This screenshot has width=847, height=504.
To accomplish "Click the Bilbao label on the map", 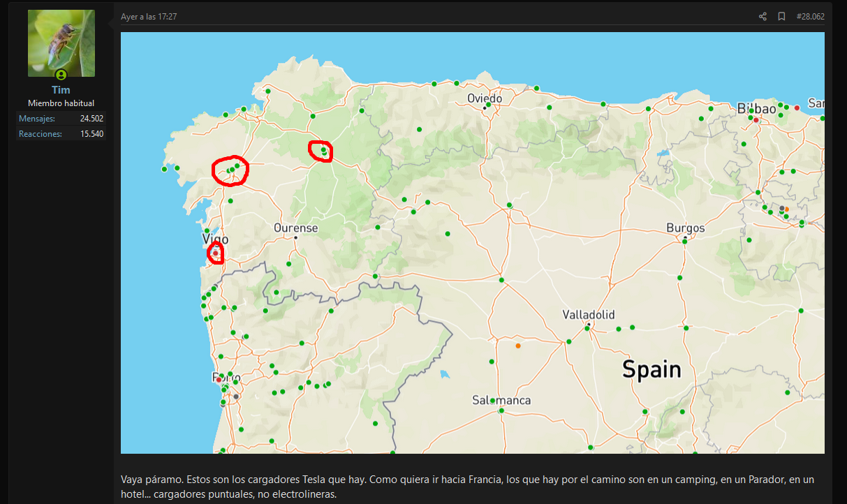I will click(756, 109).
